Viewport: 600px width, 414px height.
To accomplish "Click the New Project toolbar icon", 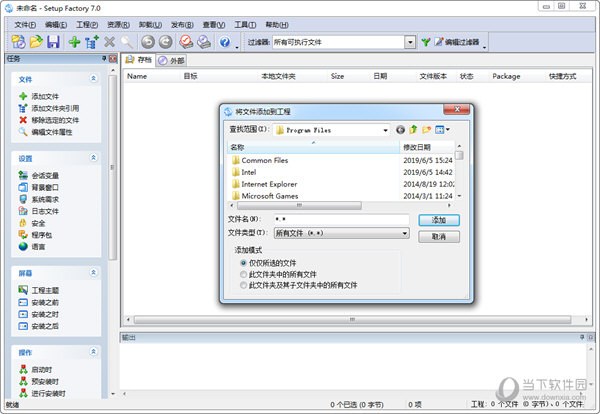I will 18,42.
